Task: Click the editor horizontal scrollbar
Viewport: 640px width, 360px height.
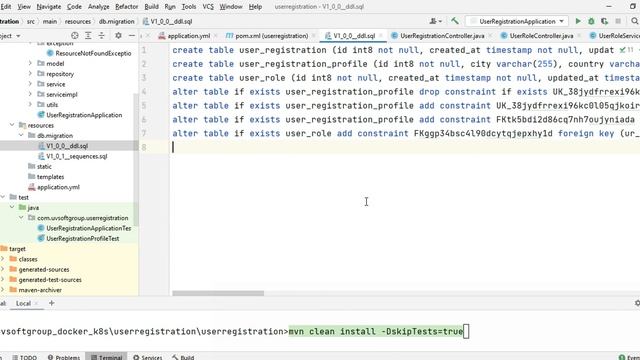Action: pyautogui.click(x=218, y=293)
